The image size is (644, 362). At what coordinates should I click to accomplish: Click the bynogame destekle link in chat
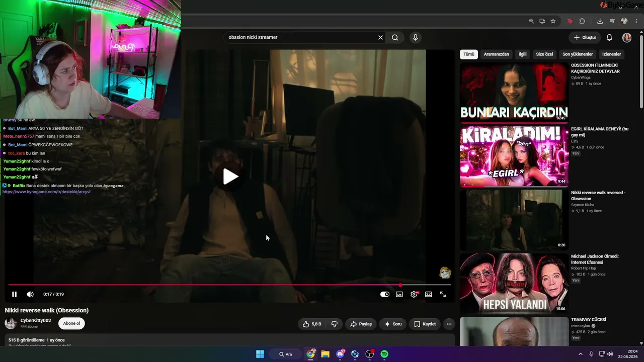[x=46, y=192]
